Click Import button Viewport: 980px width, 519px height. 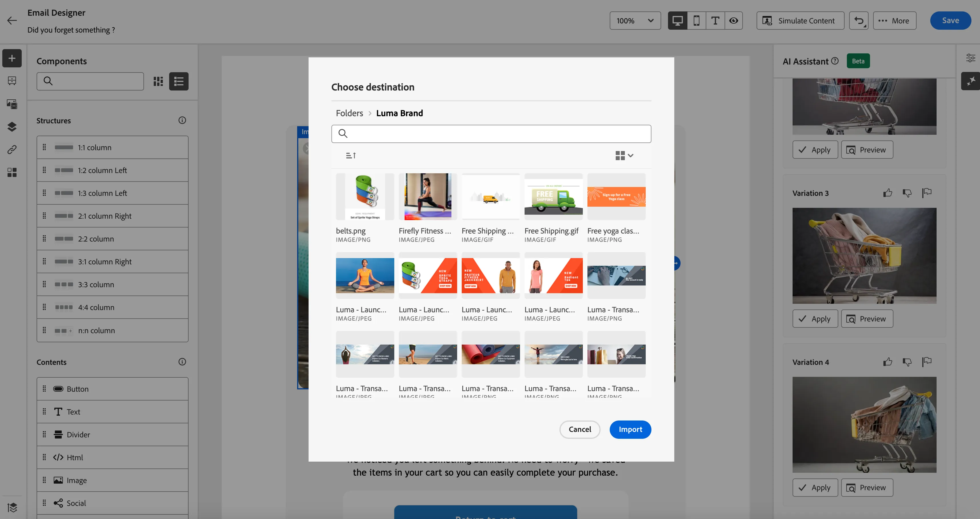(630, 429)
